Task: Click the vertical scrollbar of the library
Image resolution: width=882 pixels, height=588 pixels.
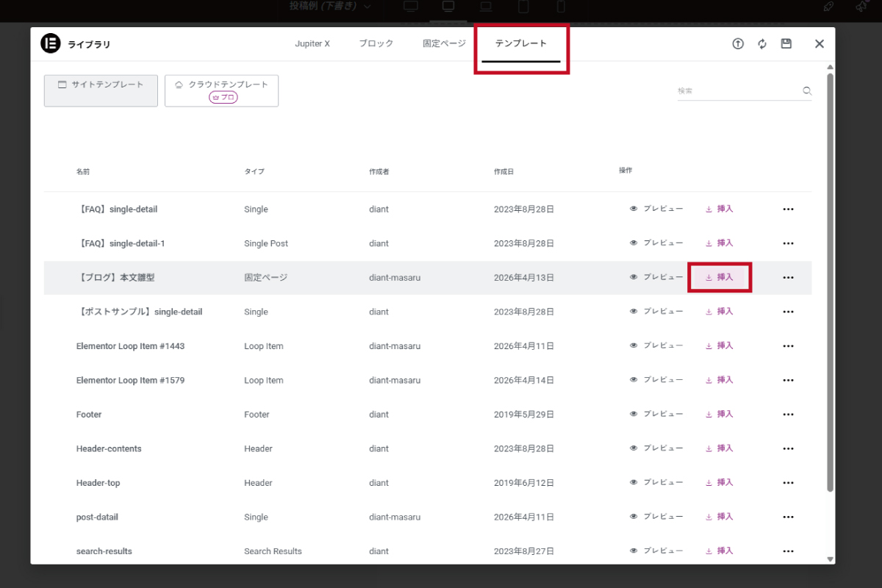Action: [831, 279]
